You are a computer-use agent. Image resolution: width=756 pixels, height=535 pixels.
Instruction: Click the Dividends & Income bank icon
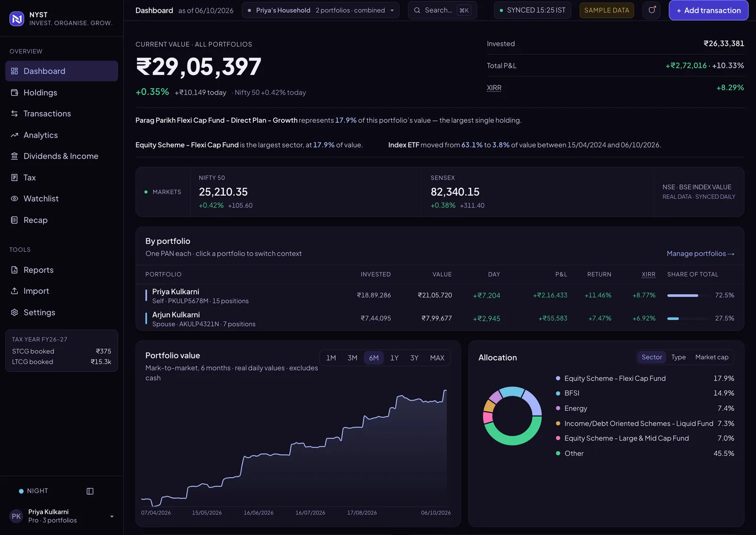[x=15, y=156]
